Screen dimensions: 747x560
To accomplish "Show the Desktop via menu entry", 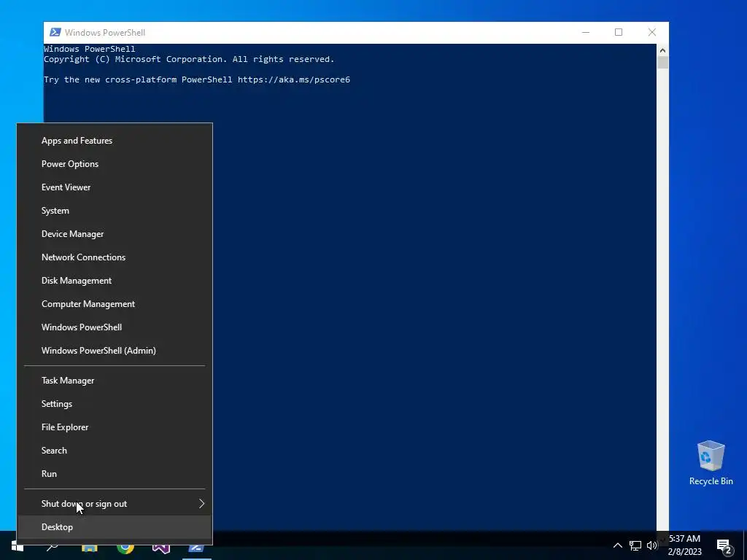I will (115, 527).
